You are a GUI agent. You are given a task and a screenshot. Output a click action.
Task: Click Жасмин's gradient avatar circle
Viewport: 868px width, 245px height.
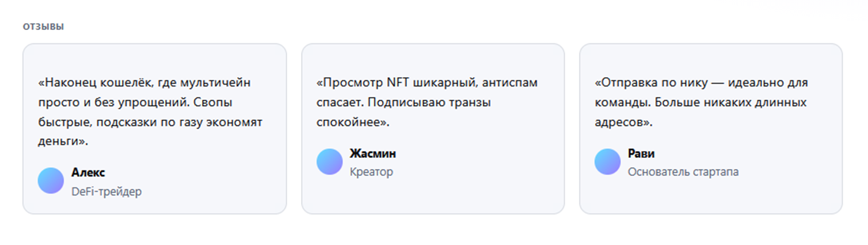click(329, 161)
